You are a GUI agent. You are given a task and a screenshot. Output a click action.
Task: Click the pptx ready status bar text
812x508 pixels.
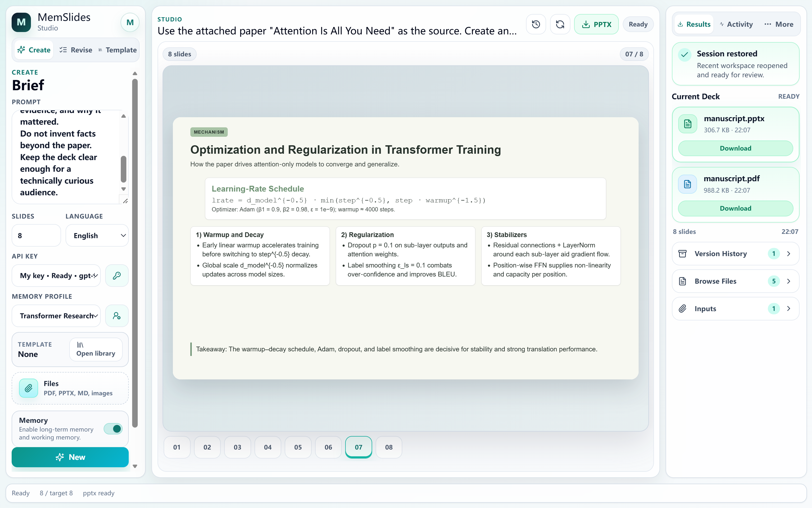pos(99,493)
